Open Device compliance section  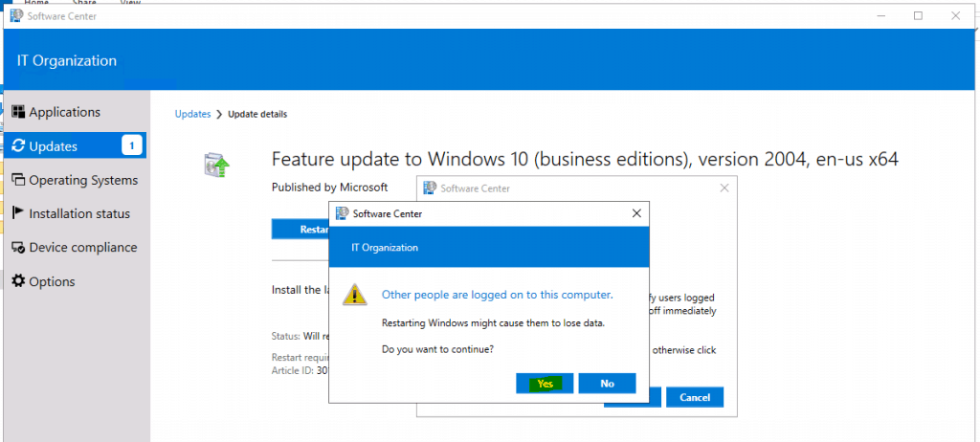(75, 248)
